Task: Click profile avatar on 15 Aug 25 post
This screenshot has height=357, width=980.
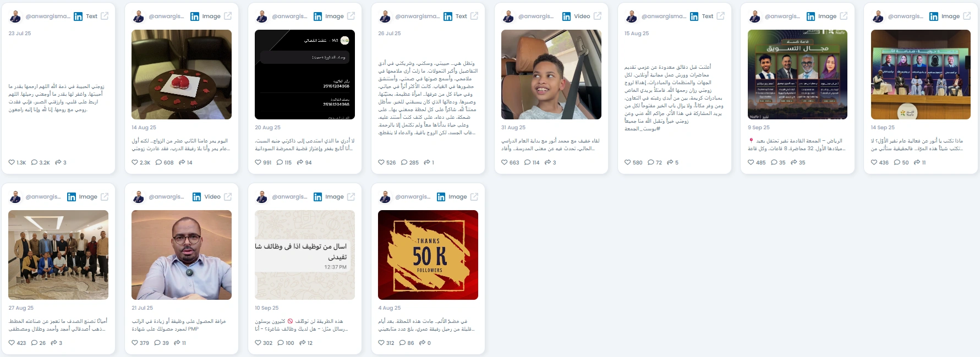Action: coord(632,17)
